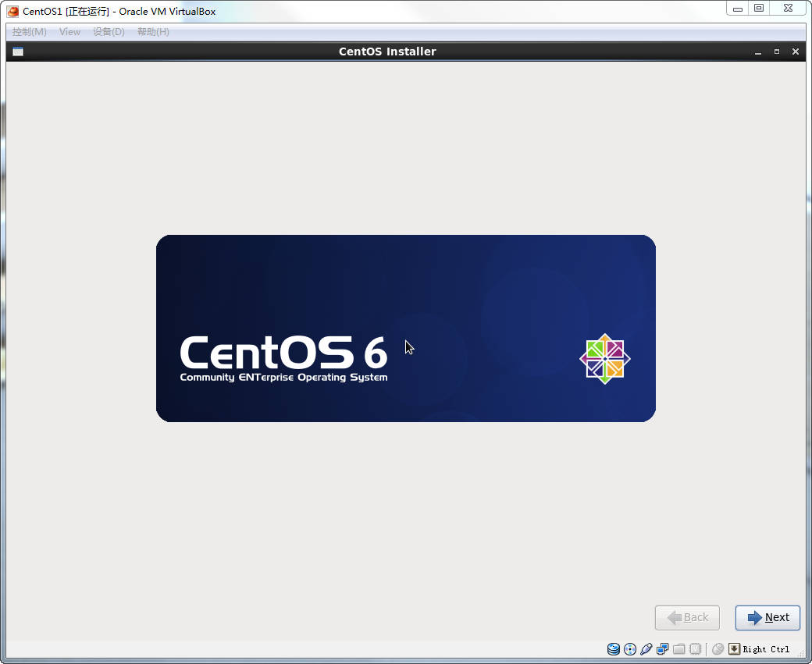Screen dimensions: 812x664
Task: Minimize the VirtualBox window
Action: [738, 9]
